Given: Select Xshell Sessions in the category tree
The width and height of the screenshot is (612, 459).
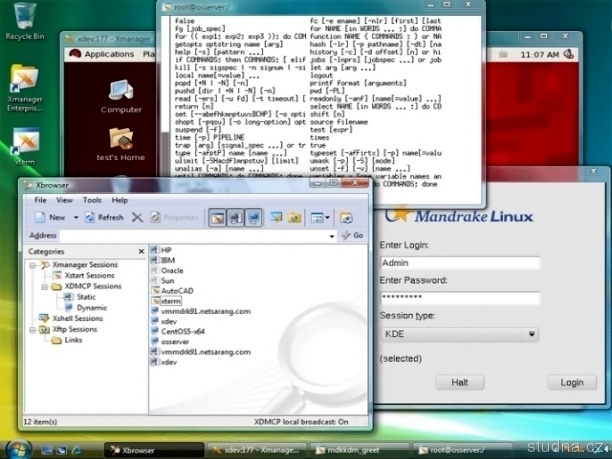Looking at the screenshot, I should [76, 318].
